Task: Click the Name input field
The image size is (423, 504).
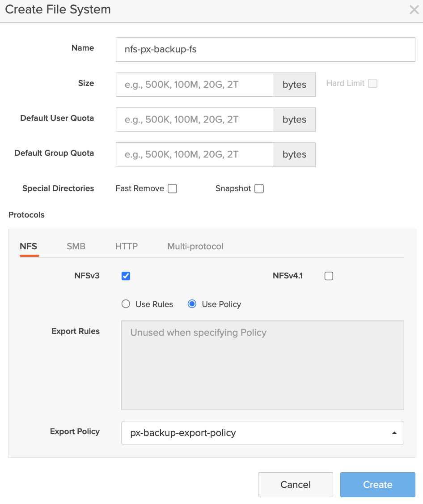Action: coord(265,49)
